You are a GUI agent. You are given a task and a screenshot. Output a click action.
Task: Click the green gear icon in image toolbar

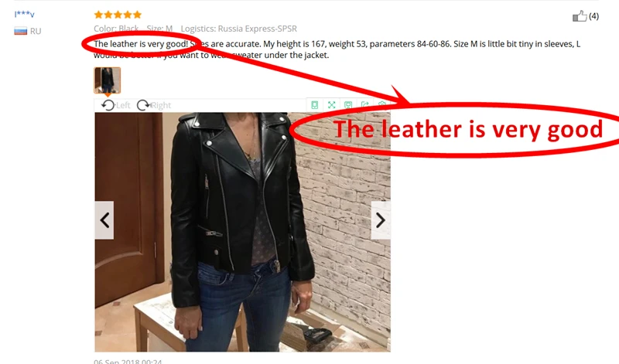381,105
